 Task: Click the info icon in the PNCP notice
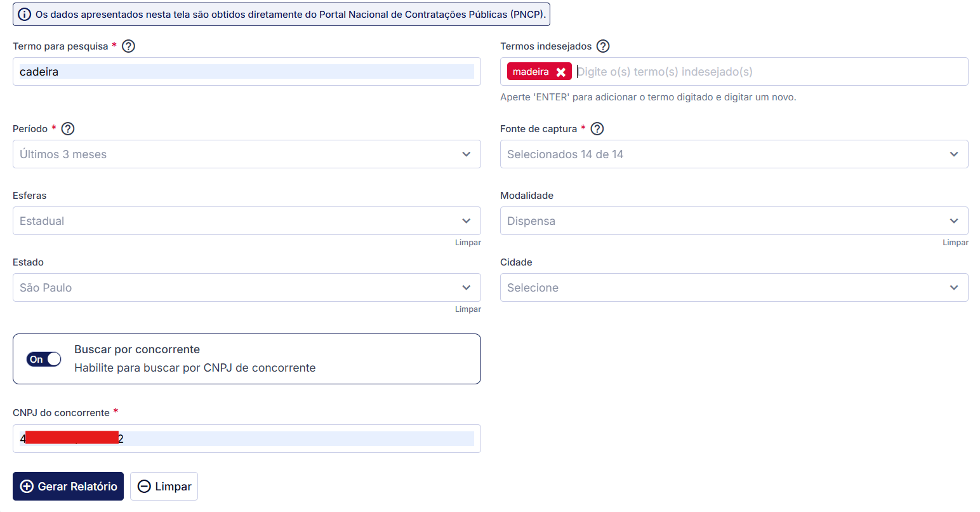click(x=25, y=14)
